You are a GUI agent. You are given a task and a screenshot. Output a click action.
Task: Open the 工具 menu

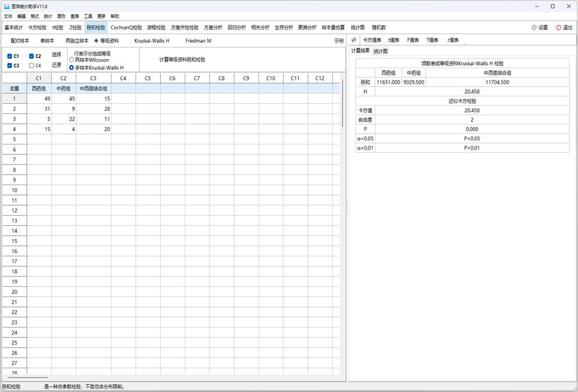pyautogui.click(x=88, y=16)
